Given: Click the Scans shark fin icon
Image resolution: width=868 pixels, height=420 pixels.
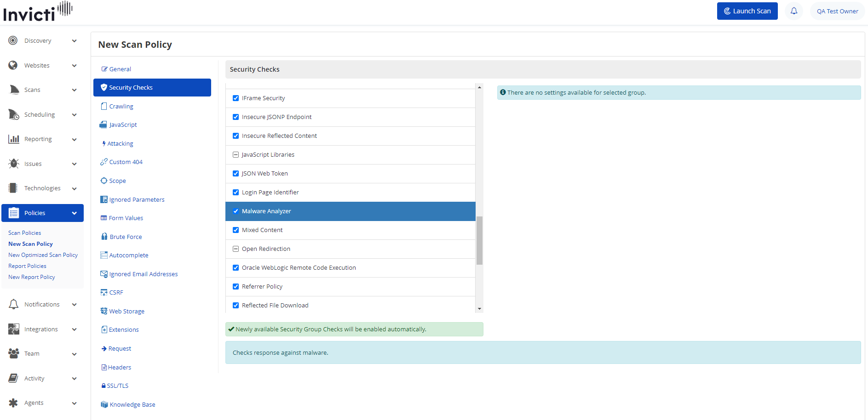Looking at the screenshot, I should pyautogui.click(x=14, y=90).
